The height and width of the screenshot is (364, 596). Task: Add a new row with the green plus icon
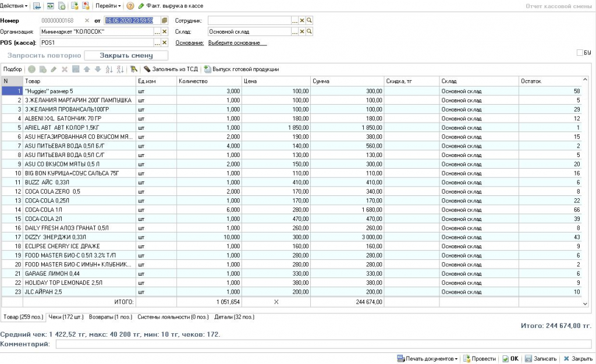coord(31,69)
